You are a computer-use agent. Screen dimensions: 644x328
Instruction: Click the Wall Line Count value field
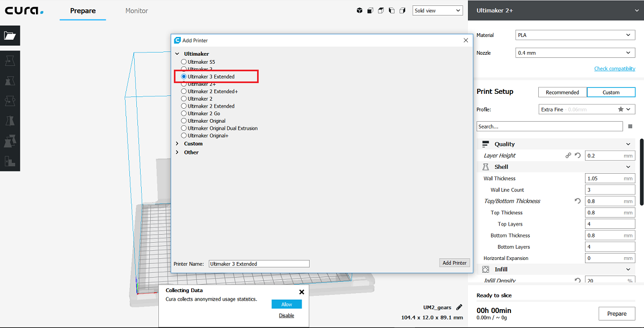(610, 190)
